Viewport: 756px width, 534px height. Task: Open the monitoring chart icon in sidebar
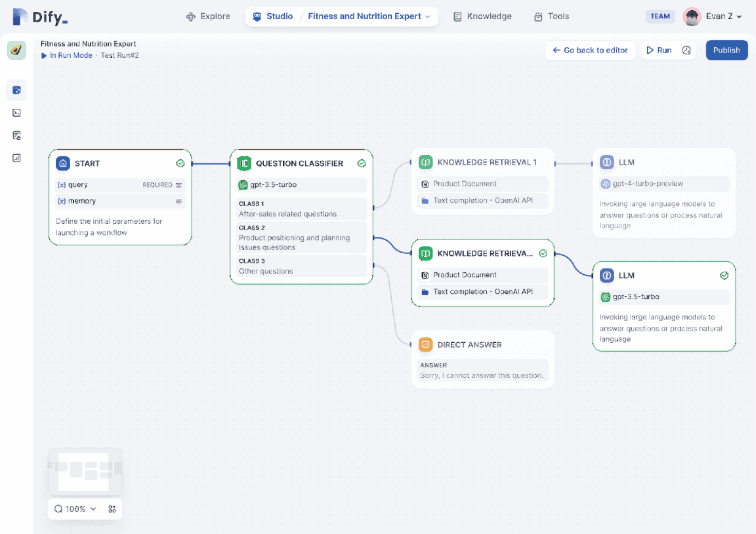17,158
